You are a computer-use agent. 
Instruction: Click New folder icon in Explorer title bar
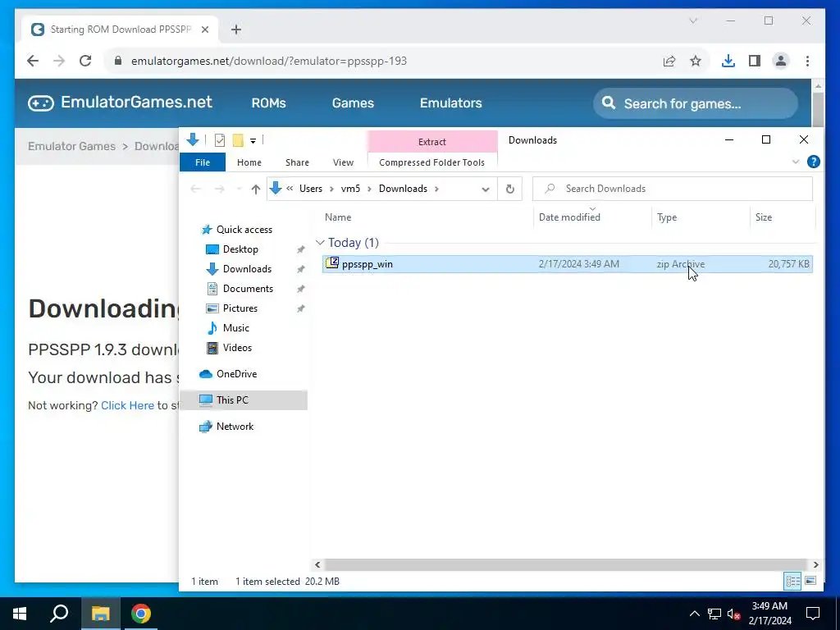(238, 140)
